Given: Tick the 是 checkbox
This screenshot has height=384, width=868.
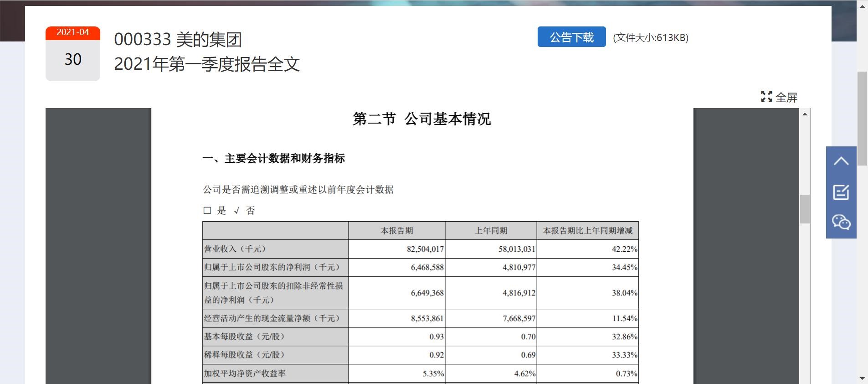Looking at the screenshot, I should click(x=207, y=211).
